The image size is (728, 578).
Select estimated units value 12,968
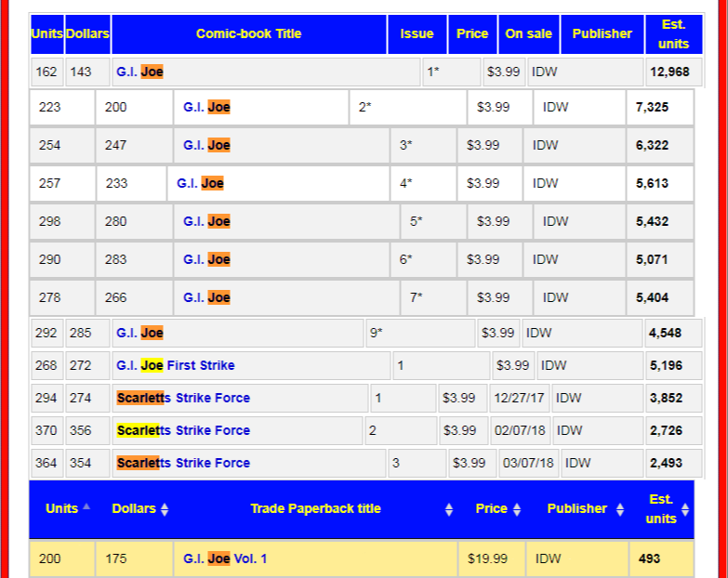(669, 72)
